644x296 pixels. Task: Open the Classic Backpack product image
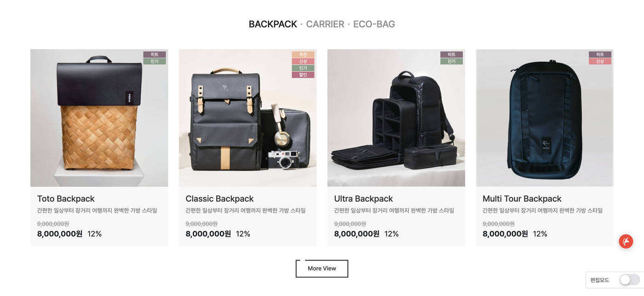[x=247, y=118]
